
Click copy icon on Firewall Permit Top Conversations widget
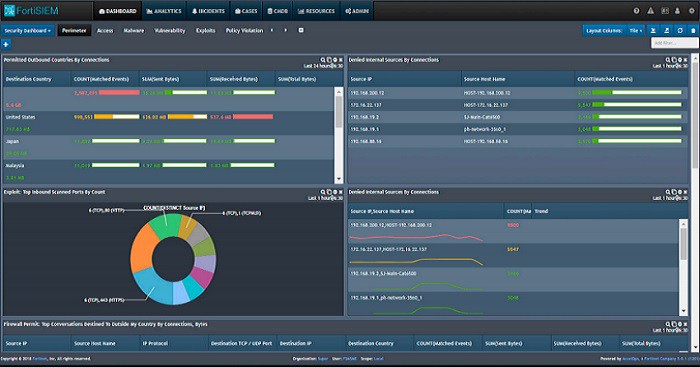pos(674,324)
